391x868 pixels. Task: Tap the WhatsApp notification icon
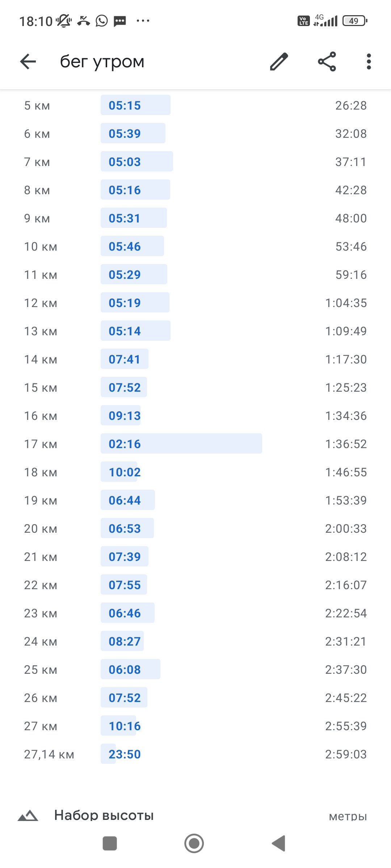(x=102, y=21)
